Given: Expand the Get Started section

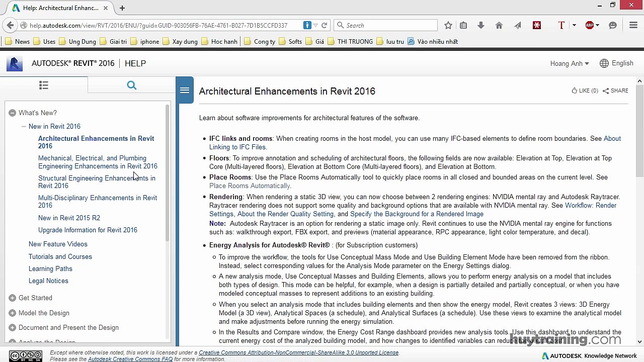Looking at the screenshot, I should point(13,298).
